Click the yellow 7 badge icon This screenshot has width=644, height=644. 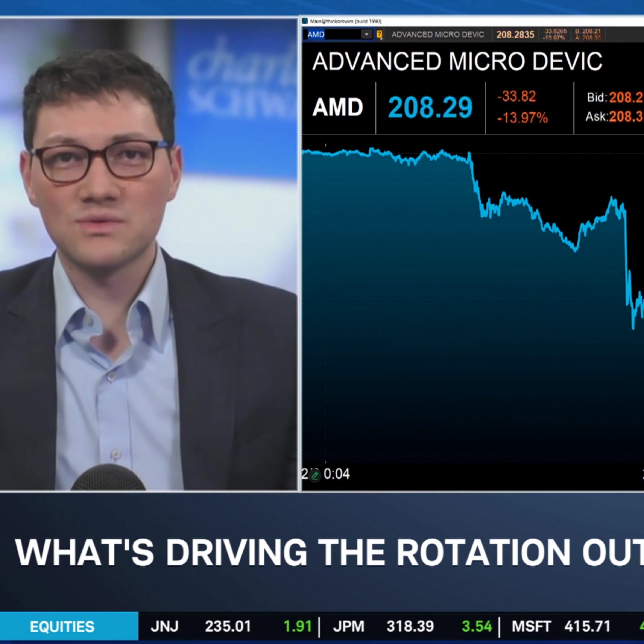379,34
